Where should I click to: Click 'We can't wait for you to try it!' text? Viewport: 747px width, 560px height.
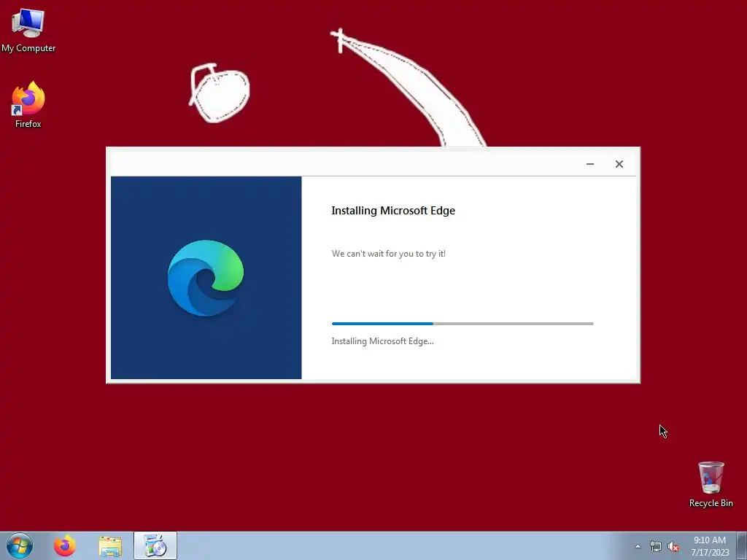point(388,254)
